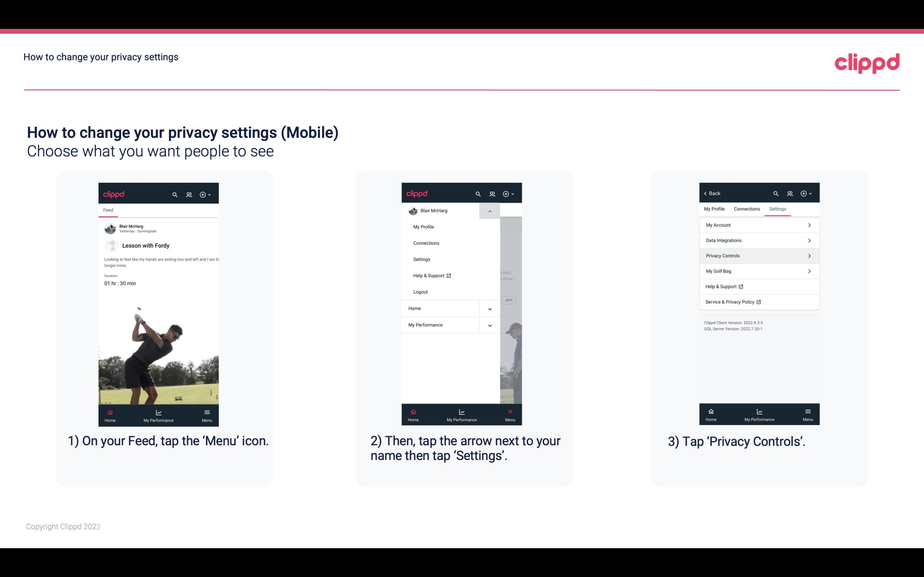
Task: Select the Settings tab on profile screen
Action: point(778,209)
